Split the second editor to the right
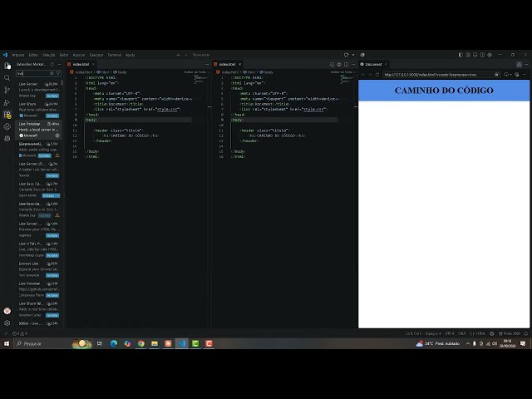 click(346, 64)
